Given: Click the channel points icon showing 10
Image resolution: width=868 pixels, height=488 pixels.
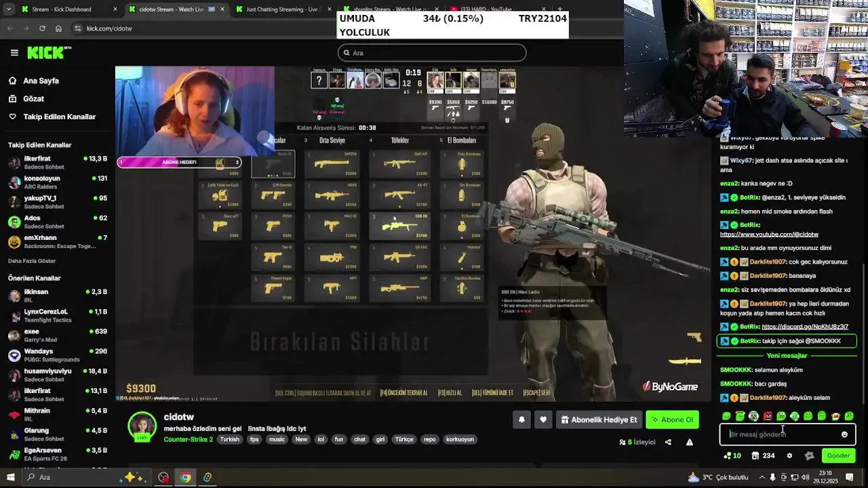Looking at the screenshot, I should [x=732, y=455].
